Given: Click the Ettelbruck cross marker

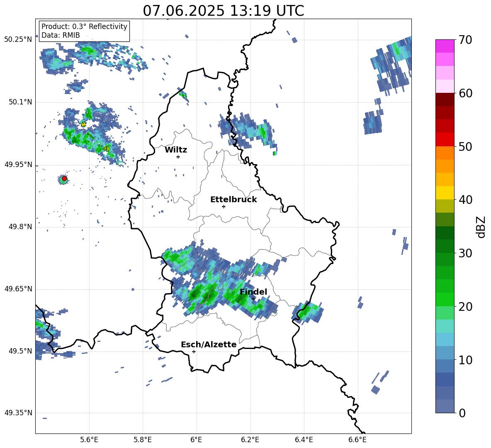Looking at the screenshot, I should click(x=224, y=206).
